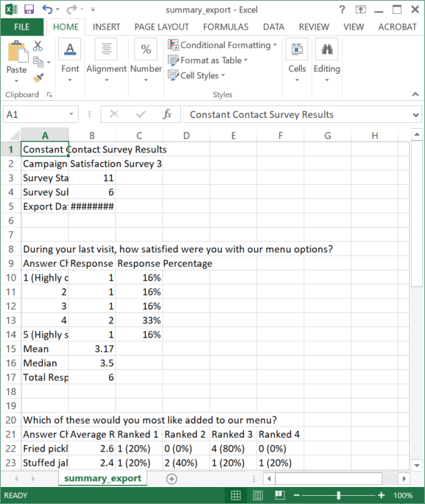Screen dimensions: 425x504
Task: Click the zoom in plus button
Action: click(382, 495)
